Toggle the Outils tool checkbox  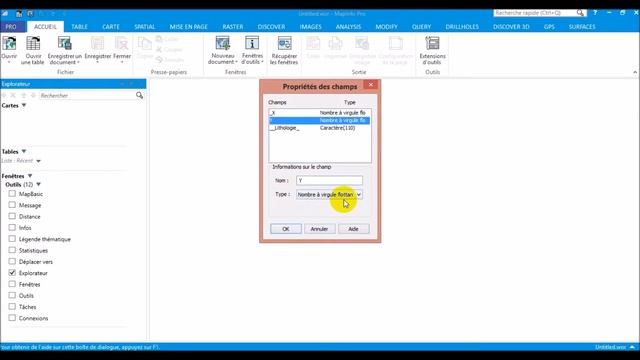point(12,295)
